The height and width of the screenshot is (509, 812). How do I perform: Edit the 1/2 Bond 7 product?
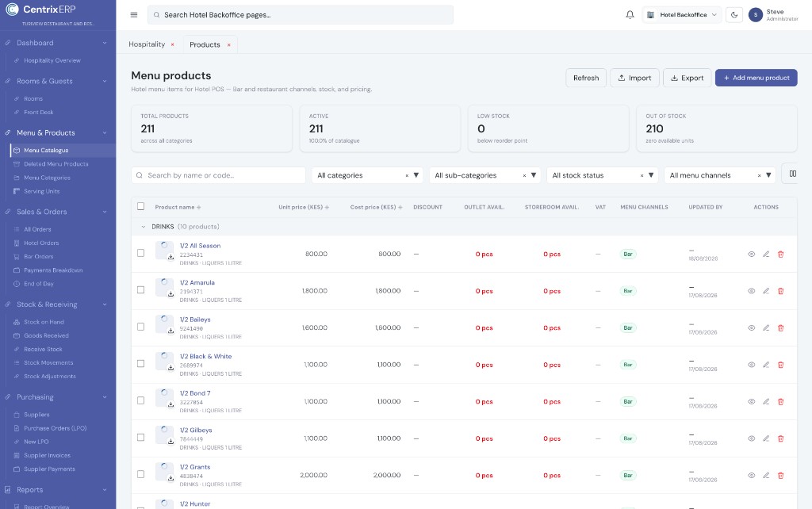(x=766, y=401)
